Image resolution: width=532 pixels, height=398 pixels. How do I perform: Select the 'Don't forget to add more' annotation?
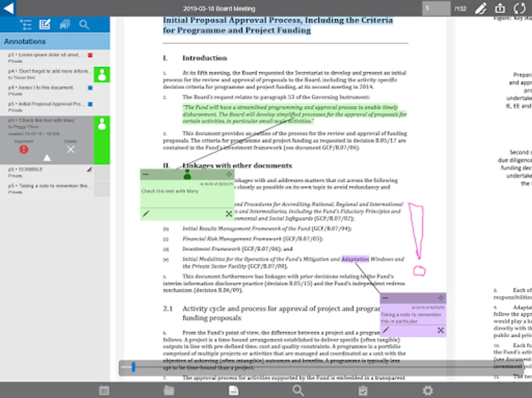pos(47,74)
